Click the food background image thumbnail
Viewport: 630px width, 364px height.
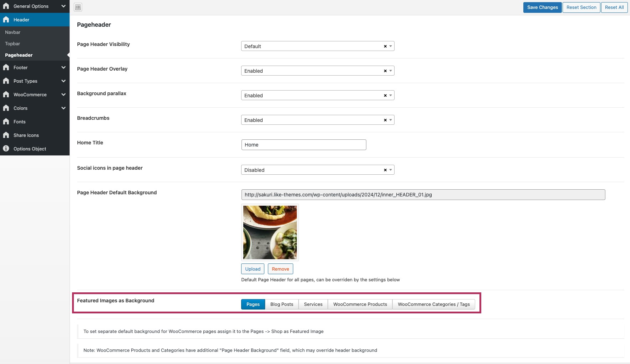coord(270,232)
